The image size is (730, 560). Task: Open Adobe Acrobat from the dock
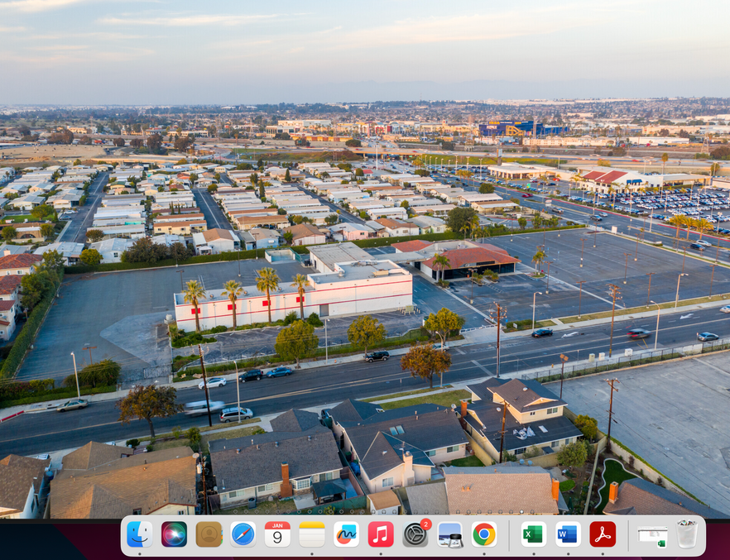pos(603,534)
